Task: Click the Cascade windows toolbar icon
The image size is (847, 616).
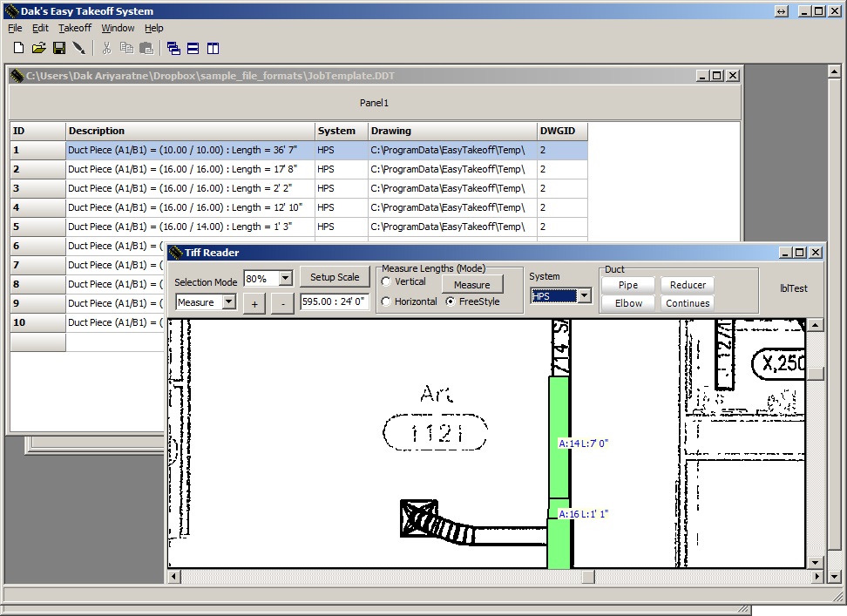Action: (x=173, y=48)
